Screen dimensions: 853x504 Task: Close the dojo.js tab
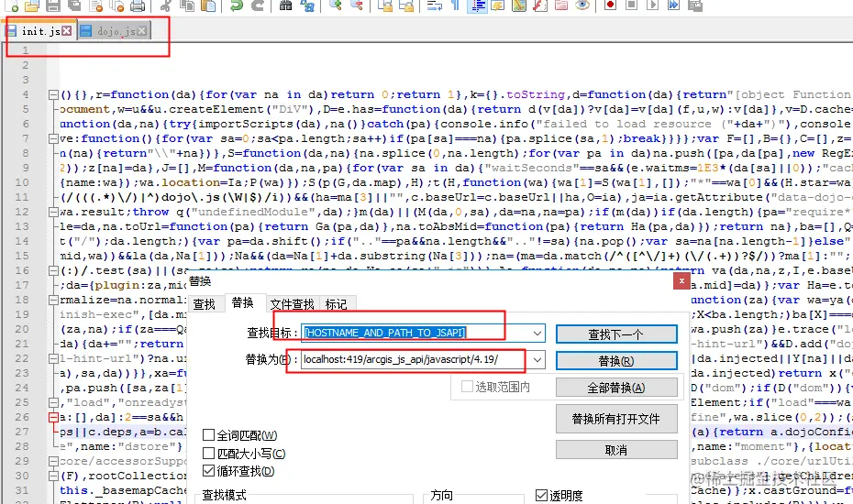pos(141,31)
